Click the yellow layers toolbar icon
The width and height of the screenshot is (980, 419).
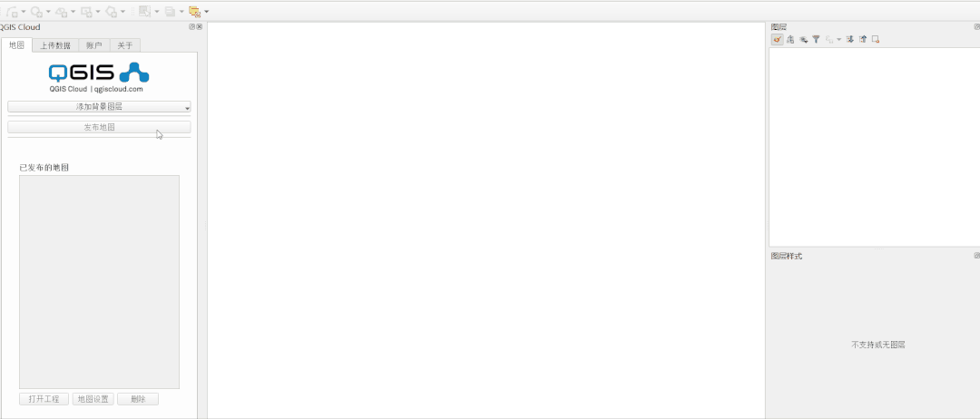194,11
